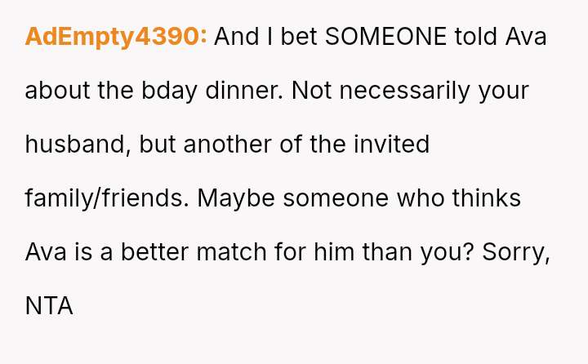This screenshot has height=364, width=588.
Task: Open the AdEmpty4390 user profile link
Action: [x=116, y=37]
